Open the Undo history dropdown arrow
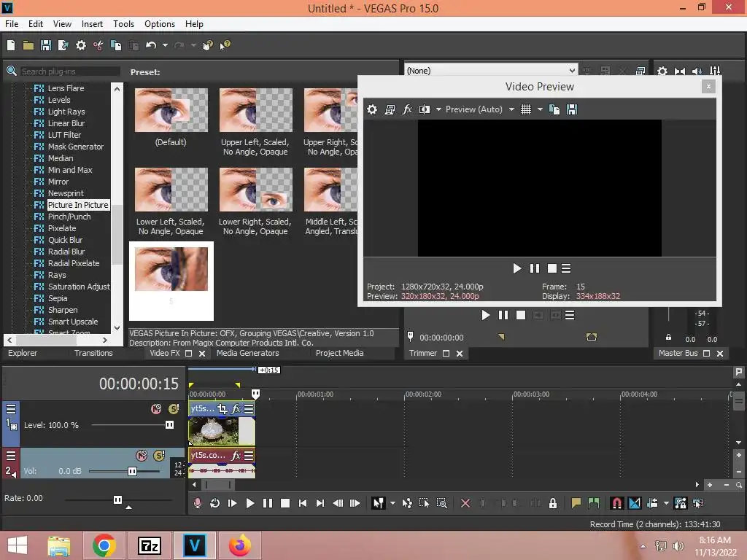 165,45
